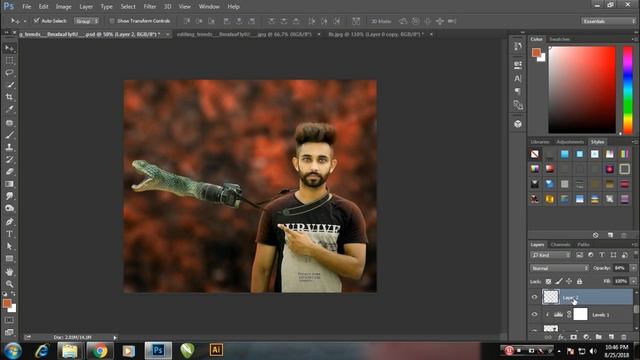Delete layer with trash icon
This screenshot has height=360, width=640.
click(623, 337)
